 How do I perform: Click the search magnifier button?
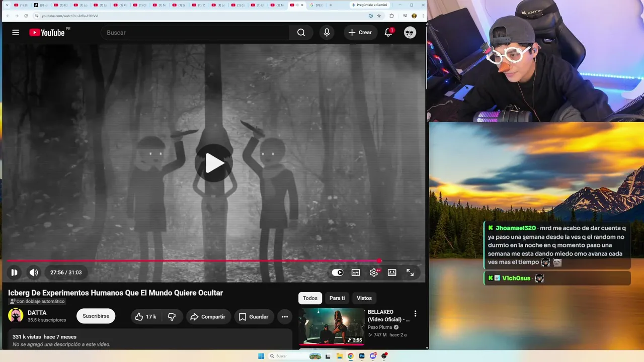[301, 33]
